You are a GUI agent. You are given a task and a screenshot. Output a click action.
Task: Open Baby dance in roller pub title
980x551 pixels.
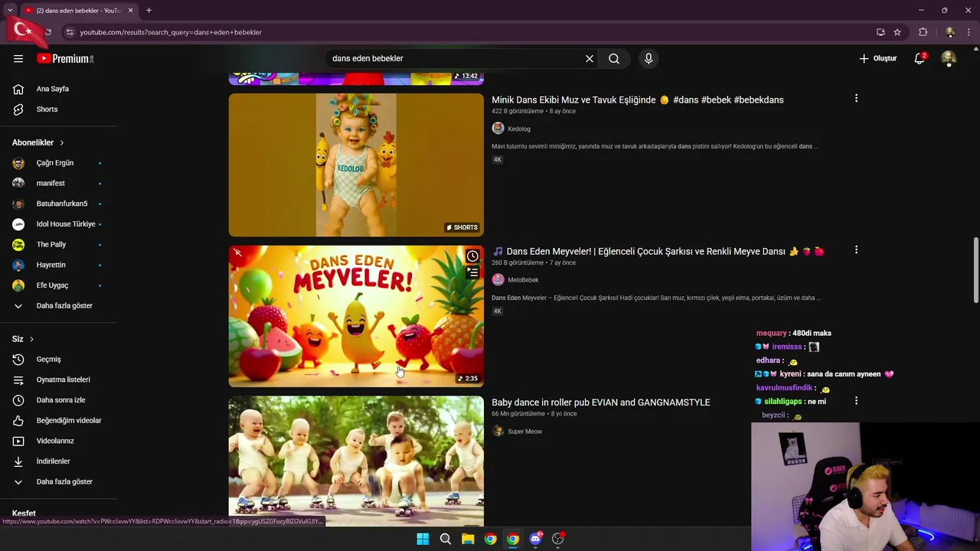pyautogui.click(x=600, y=402)
